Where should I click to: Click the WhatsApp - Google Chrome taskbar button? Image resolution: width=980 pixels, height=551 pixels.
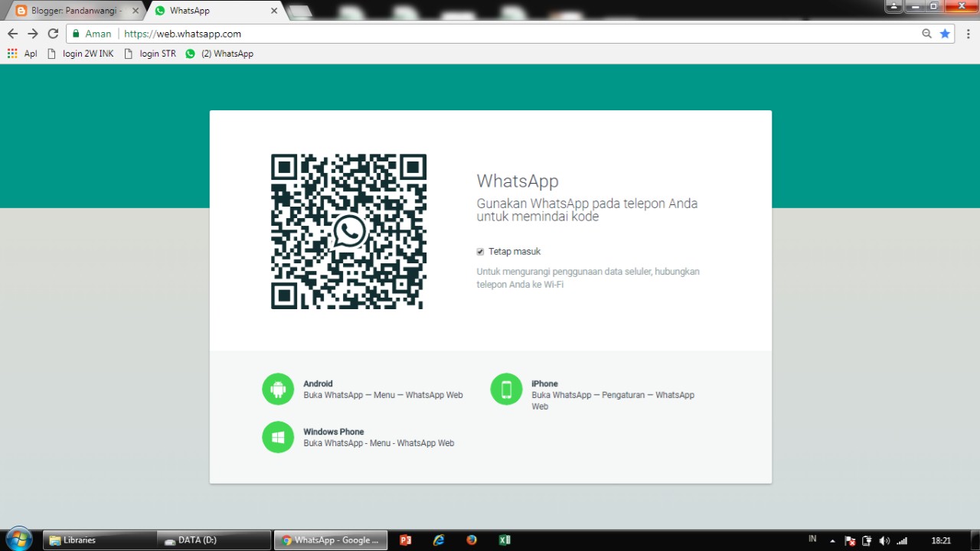(x=331, y=540)
